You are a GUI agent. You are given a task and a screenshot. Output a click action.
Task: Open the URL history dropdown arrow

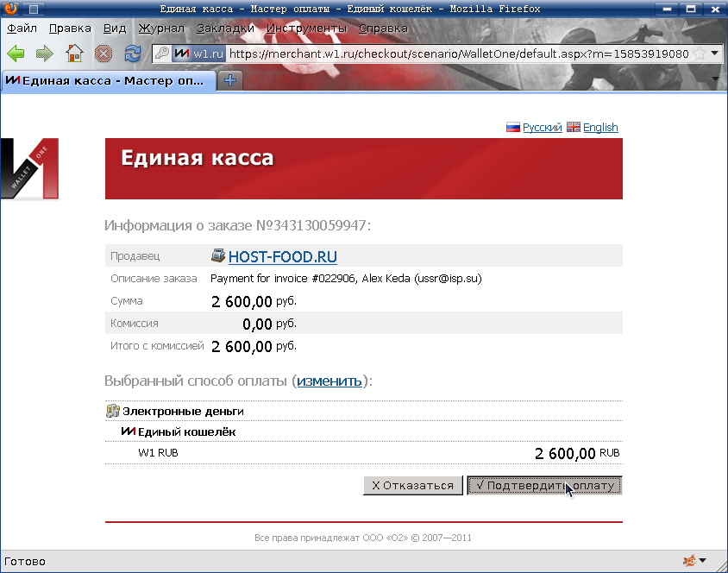point(714,54)
